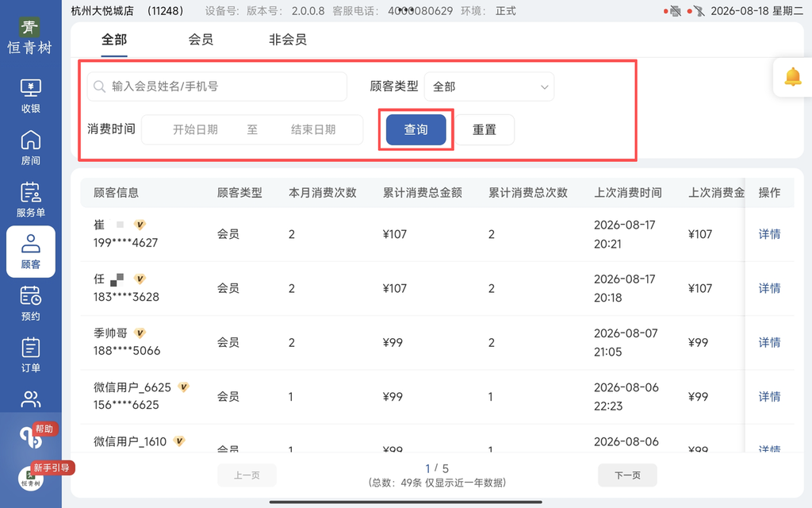Click the 本月消费次数 column header
This screenshot has width=812, height=508.
323,193
